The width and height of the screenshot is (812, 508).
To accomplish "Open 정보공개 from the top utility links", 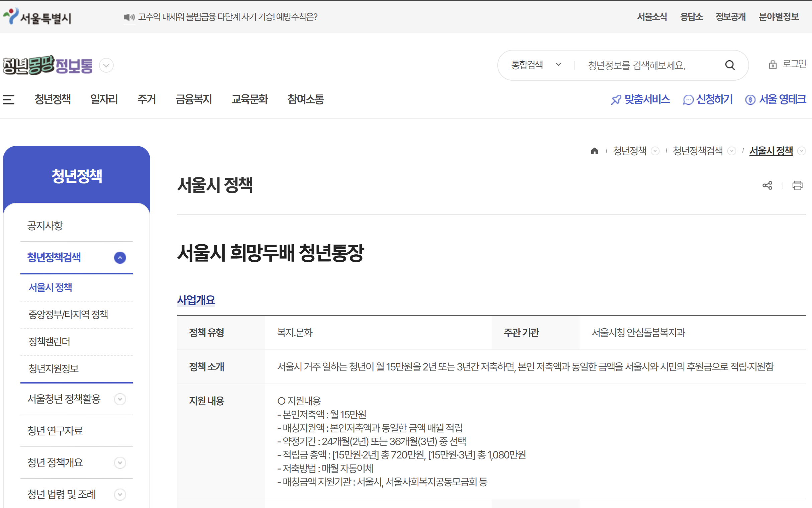I will [x=730, y=16].
